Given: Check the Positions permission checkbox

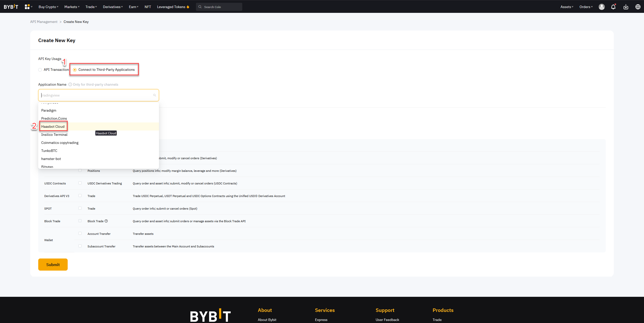Looking at the screenshot, I should tap(80, 170).
